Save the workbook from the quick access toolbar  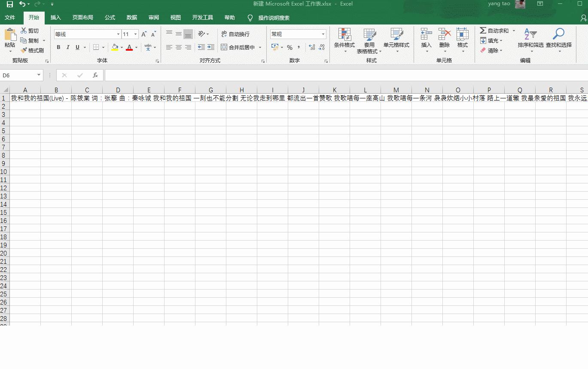tap(10, 4)
